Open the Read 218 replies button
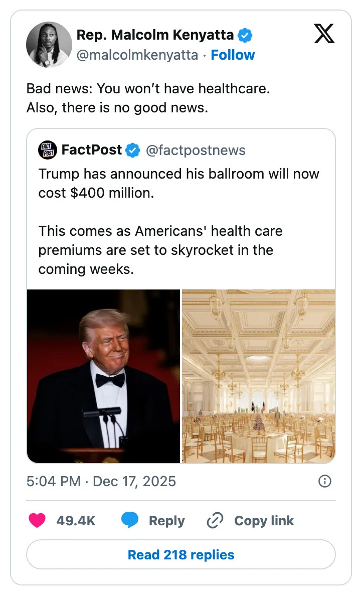This screenshot has height=596, width=364. 181,554
